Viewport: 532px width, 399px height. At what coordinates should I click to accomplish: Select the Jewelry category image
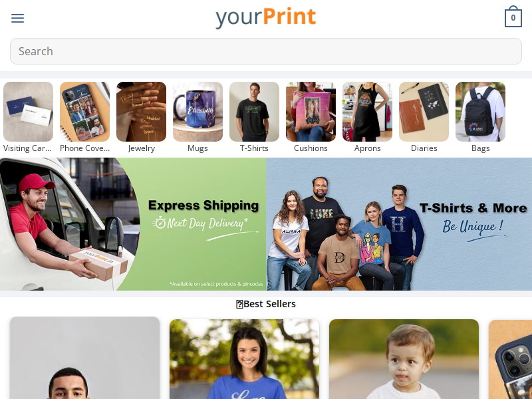pyautogui.click(x=142, y=112)
